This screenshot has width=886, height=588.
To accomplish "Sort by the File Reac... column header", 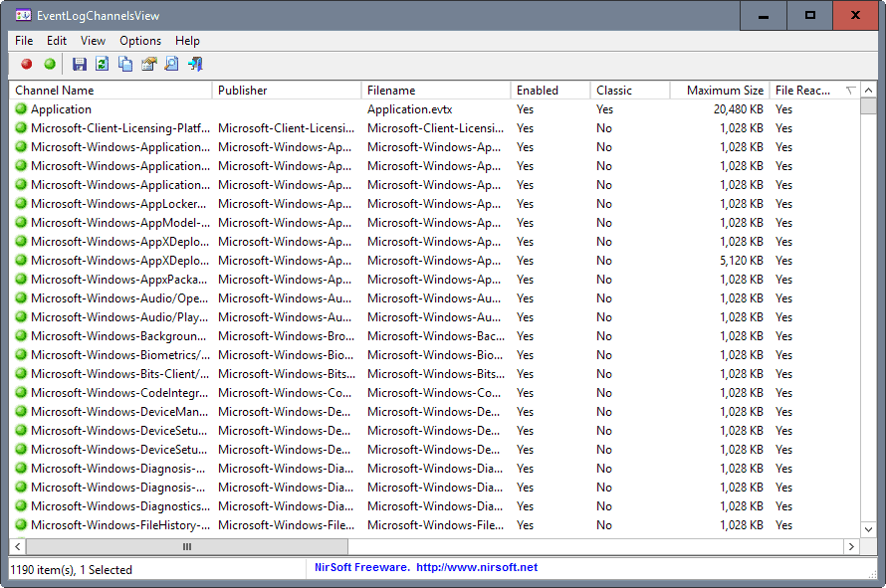I will point(814,91).
